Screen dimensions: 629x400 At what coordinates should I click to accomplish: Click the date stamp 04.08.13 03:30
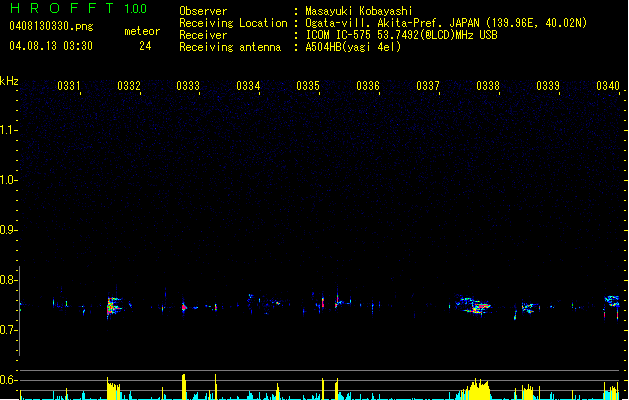(x=51, y=46)
